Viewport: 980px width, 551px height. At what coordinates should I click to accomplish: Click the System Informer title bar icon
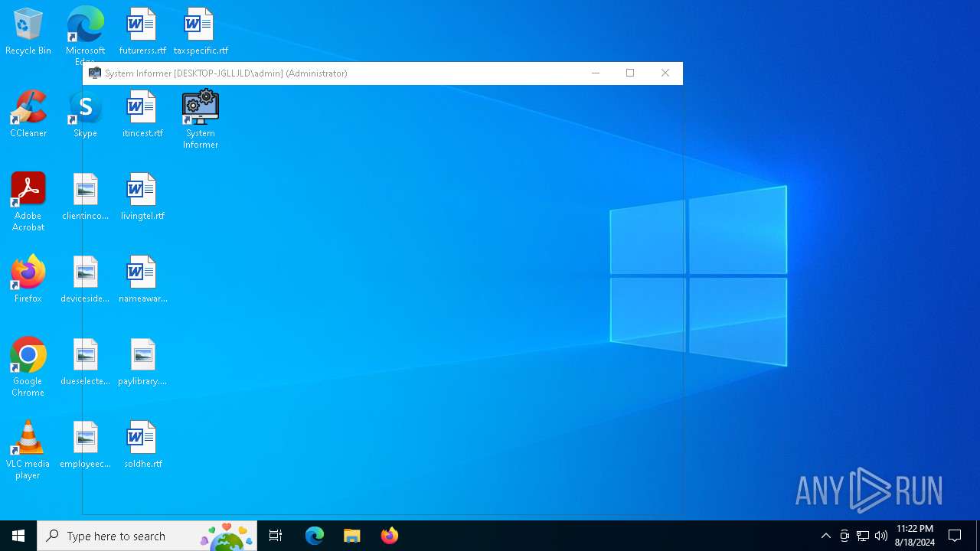click(x=95, y=73)
